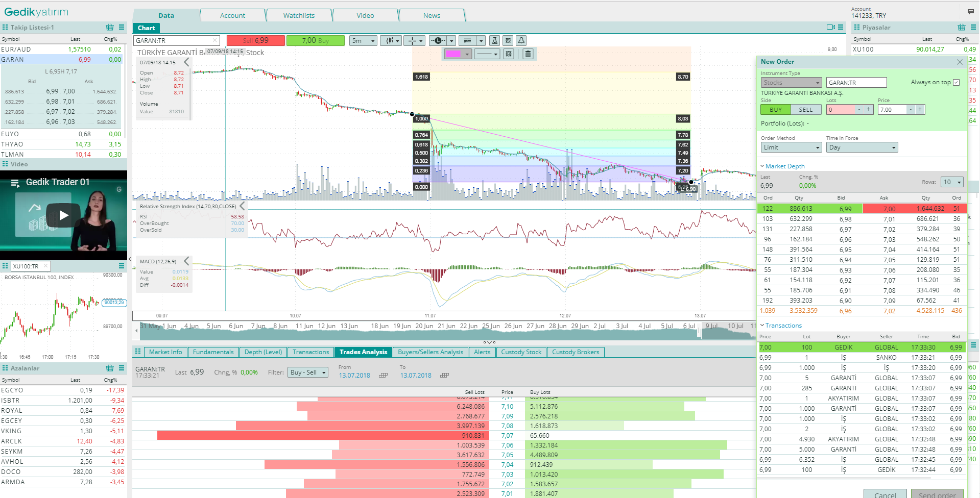
Task: Switch to the Watchlists tab
Action: click(299, 16)
